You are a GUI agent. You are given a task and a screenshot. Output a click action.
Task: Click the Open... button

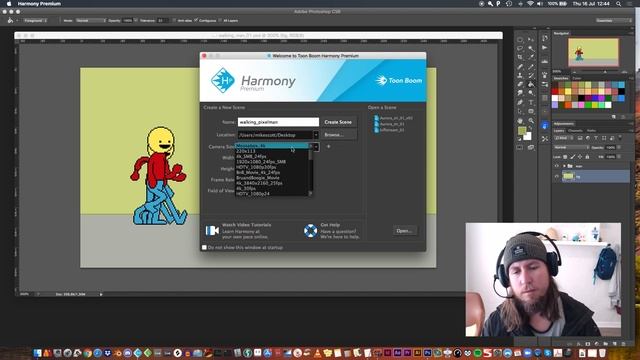404,231
